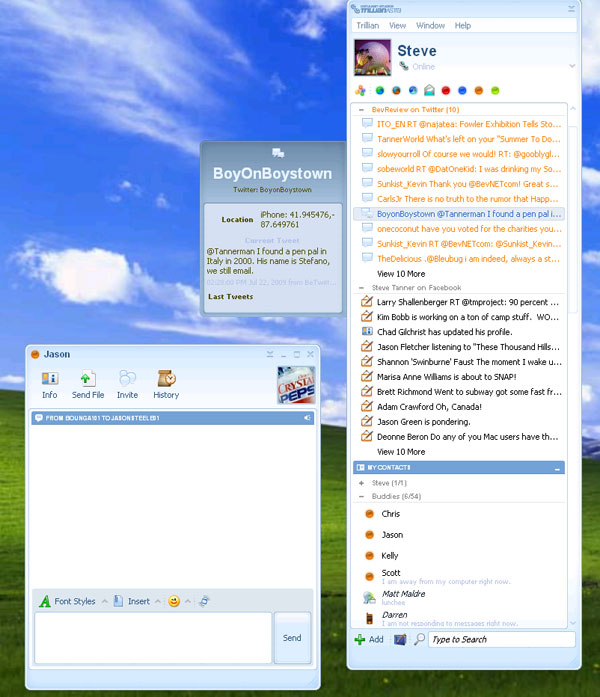Open the Help menu
600x697 pixels.
tap(463, 26)
